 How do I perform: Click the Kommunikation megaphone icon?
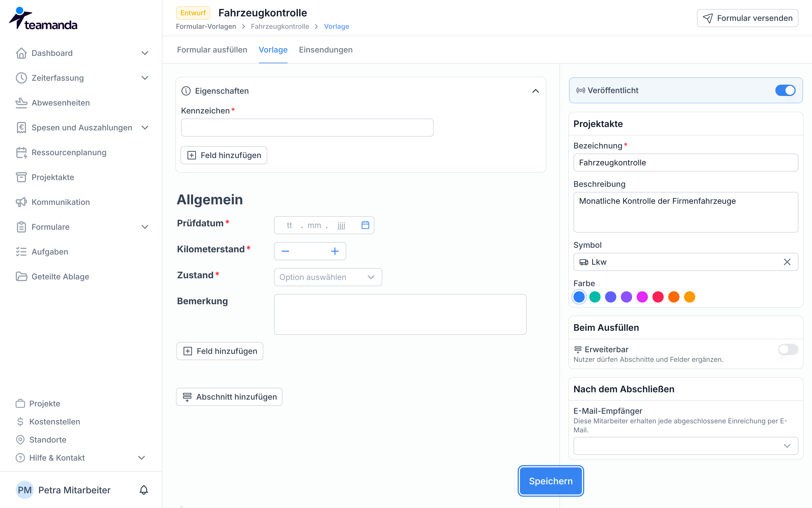21,202
